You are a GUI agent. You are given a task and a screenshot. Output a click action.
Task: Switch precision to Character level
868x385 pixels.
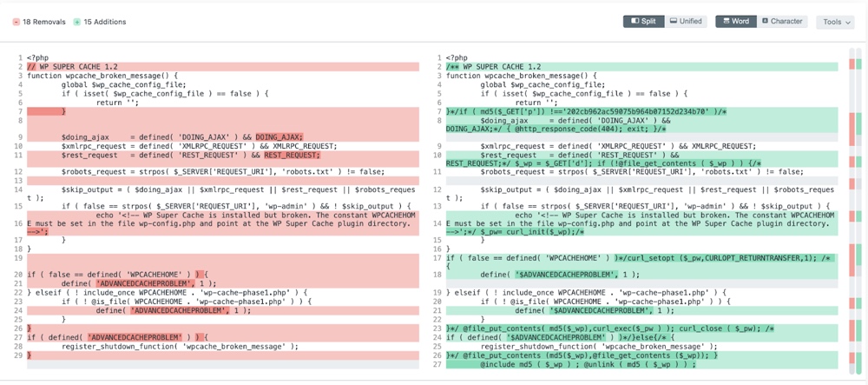click(782, 22)
